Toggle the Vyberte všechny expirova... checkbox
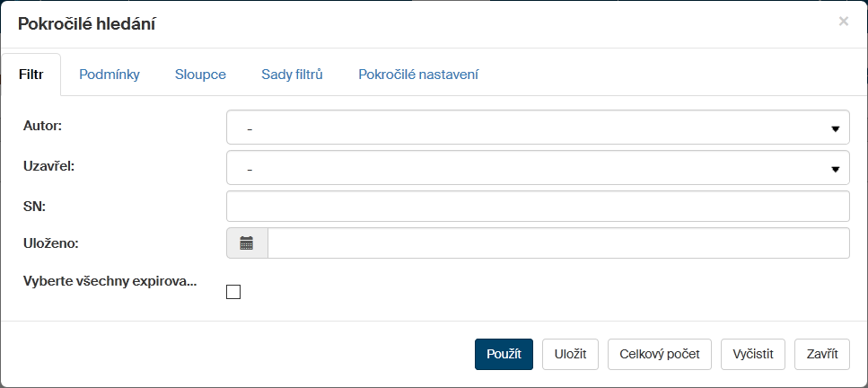Screen dimensions: 868x388 (x=234, y=292)
